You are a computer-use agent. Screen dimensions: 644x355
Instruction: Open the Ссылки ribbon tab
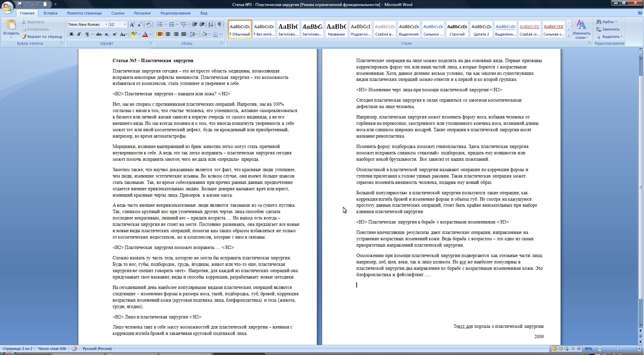[118, 13]
